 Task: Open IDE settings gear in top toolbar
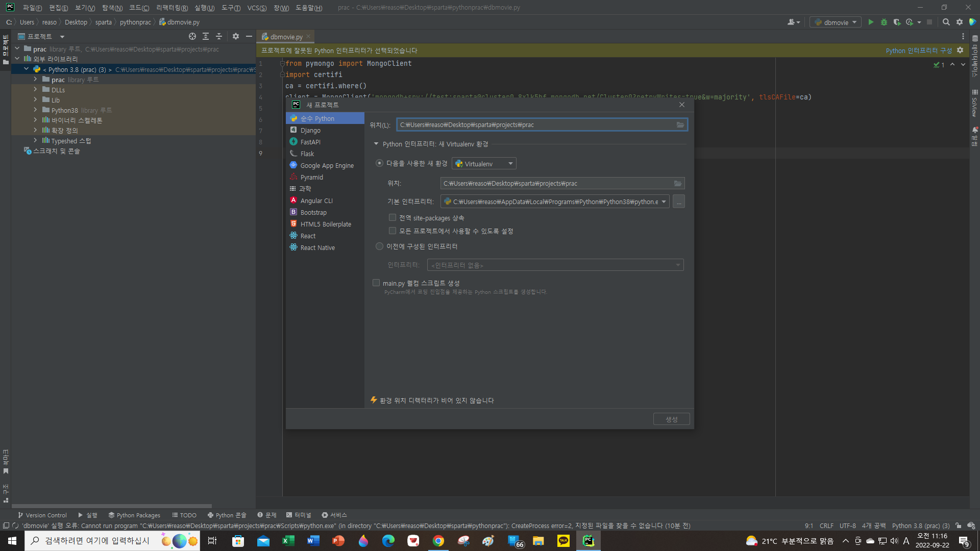point(960,22)
